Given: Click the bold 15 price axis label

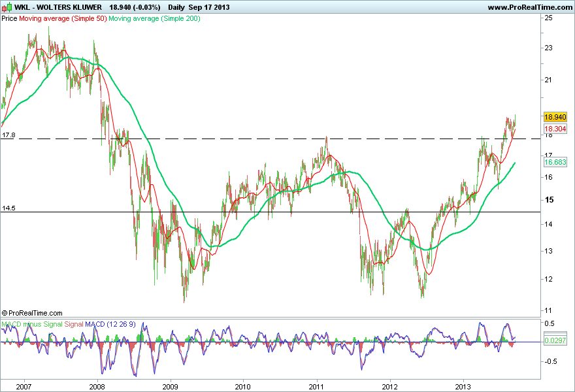Looking at the screenshot, I should pos(550,200).
